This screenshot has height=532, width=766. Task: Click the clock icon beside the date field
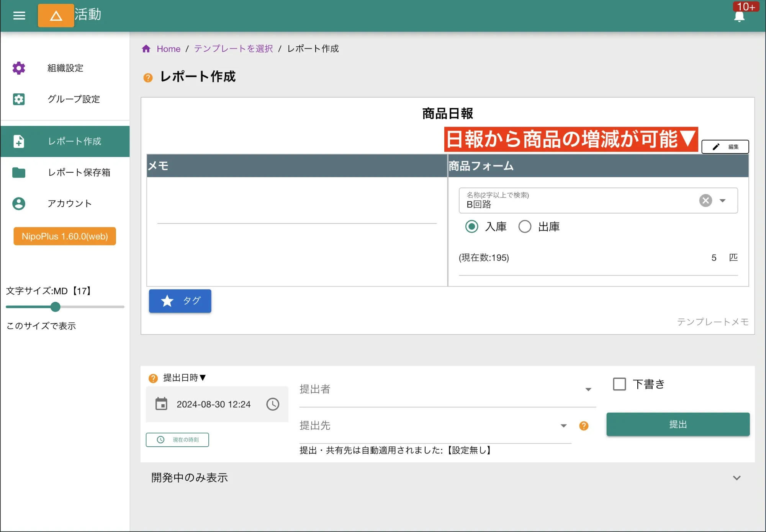click(273, 404)
